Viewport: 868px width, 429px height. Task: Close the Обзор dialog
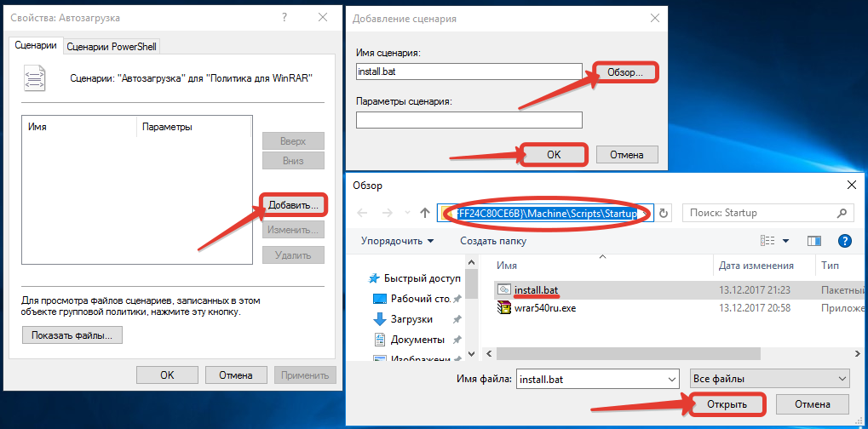851,186
